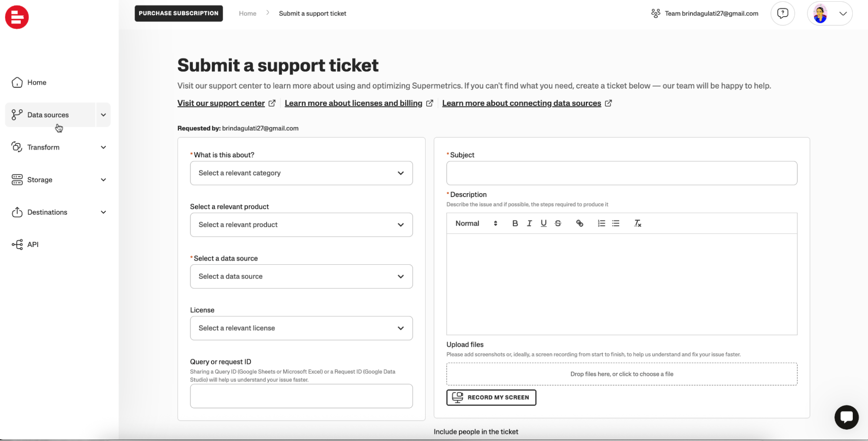Click the external link icon after support center
This screenshot has height=441, width=868.
pyautogui.click(x=272, y=103)
